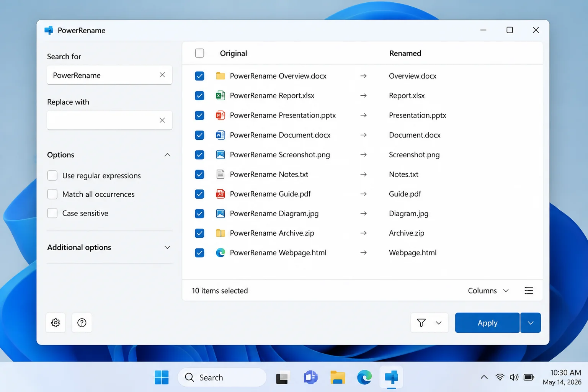Click the Renamed column header
This screenshot has width=588, height=392.
(x=405, y=53)
